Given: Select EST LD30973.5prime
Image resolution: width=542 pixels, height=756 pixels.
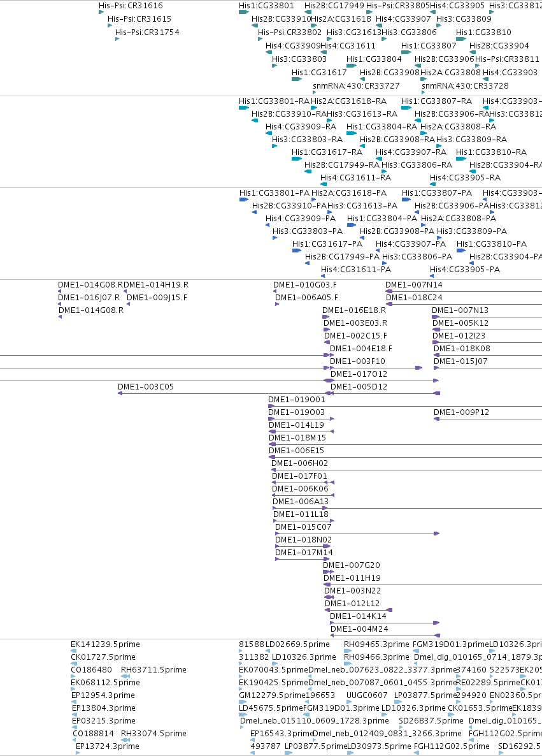Looking at the screenshot, I should [379, 747].
